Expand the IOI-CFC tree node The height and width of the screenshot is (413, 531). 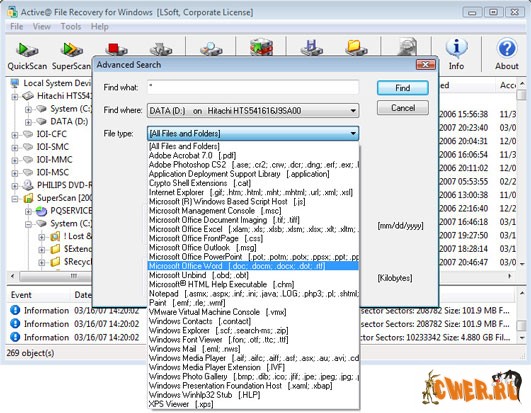(x=15, y=135)
